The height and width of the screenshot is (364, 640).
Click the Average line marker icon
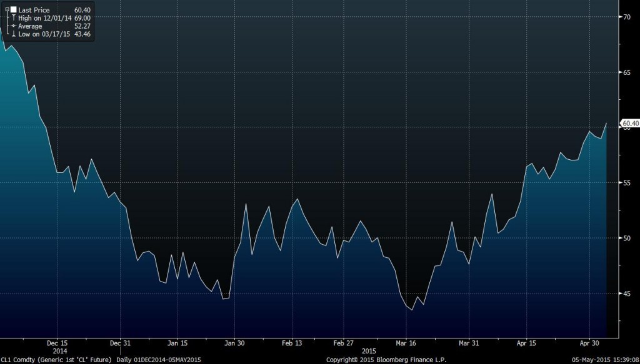[x=12, y=26]
